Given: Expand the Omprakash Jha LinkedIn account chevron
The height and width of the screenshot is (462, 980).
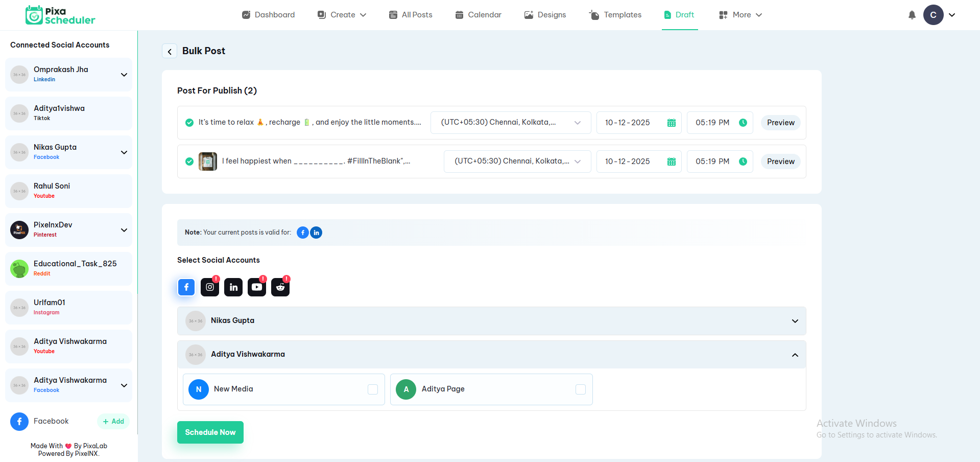Looking at the screenshot, I should point(124,75).
